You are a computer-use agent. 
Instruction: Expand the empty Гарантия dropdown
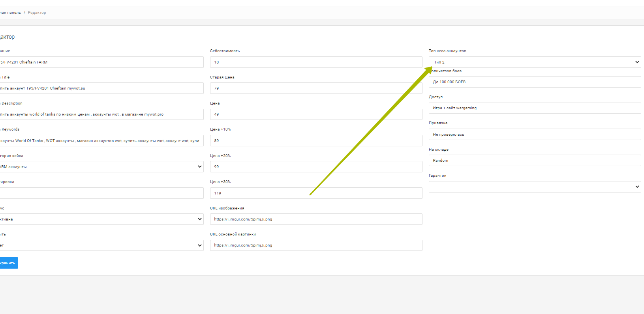534,187
